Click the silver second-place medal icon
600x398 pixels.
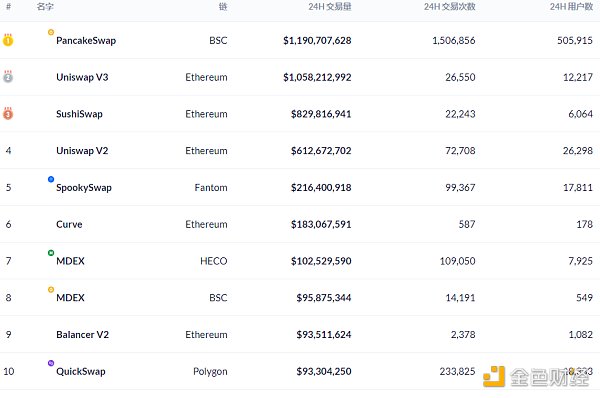8,77
